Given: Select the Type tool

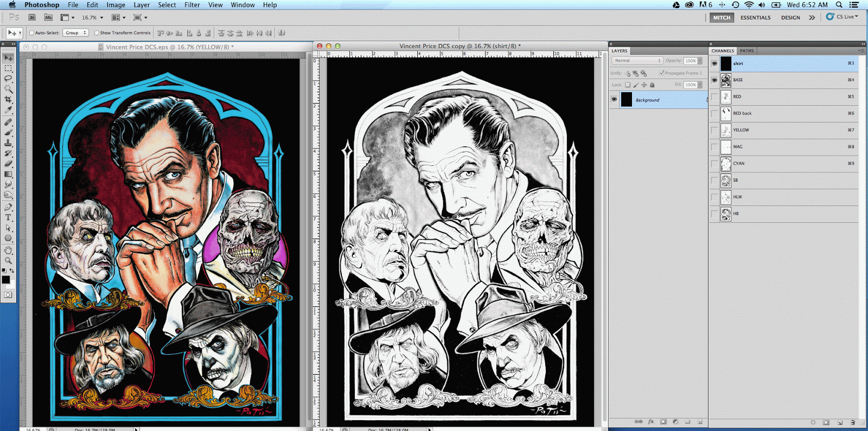Looking at the screenshot, I should point(8,217).
